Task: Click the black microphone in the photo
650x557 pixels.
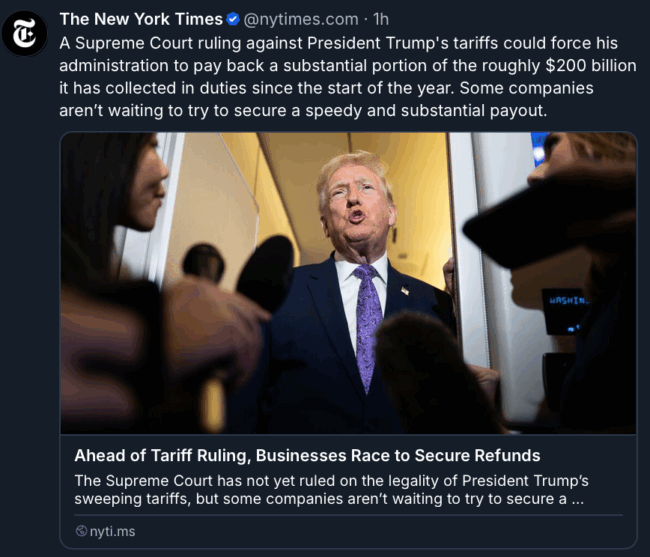Action: [265, 274]
